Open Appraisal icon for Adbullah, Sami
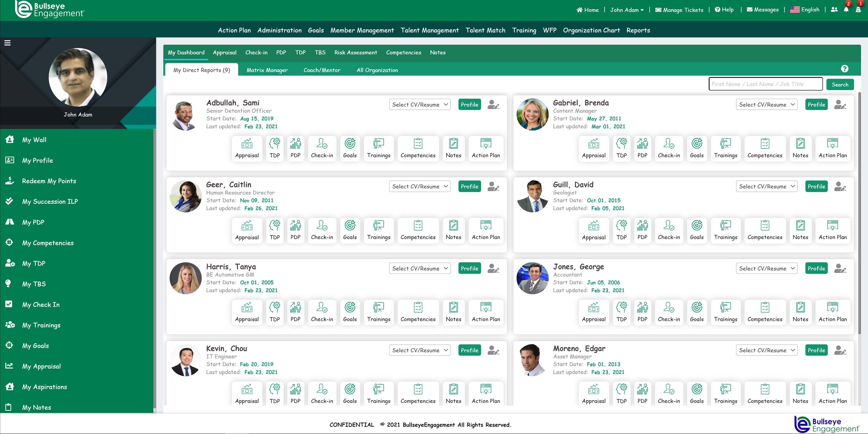Screen dimensions: 868x434 point(247,148)
